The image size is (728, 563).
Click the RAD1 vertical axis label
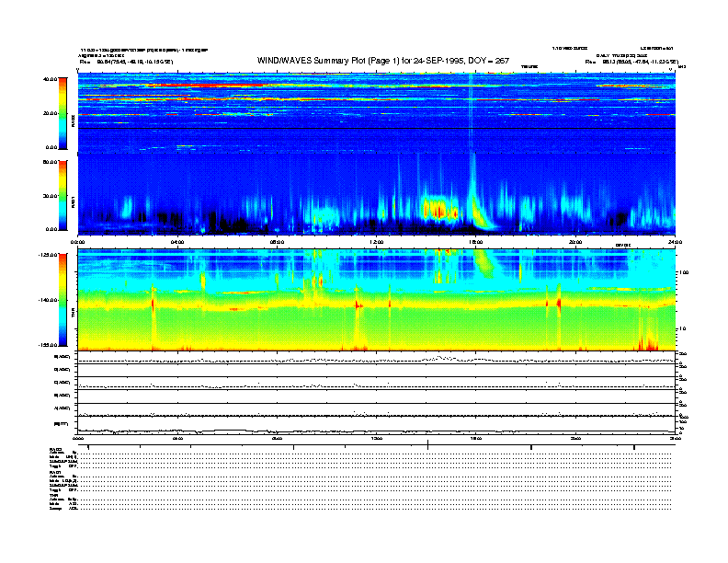(73, 201)
